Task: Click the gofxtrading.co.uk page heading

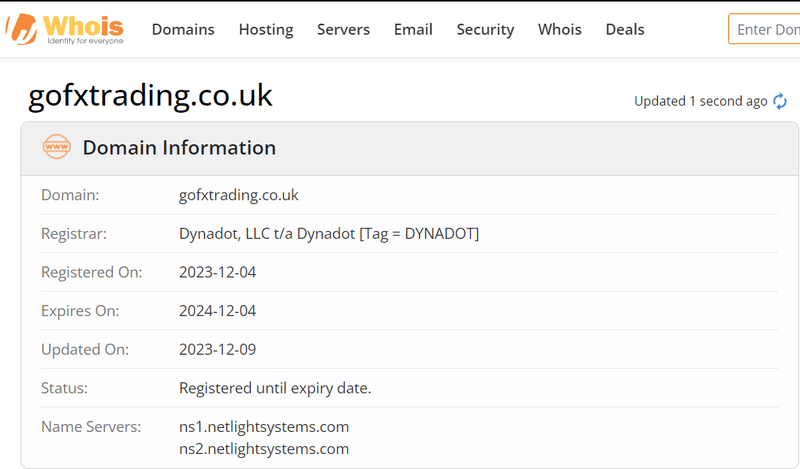Action: point(151,95)
